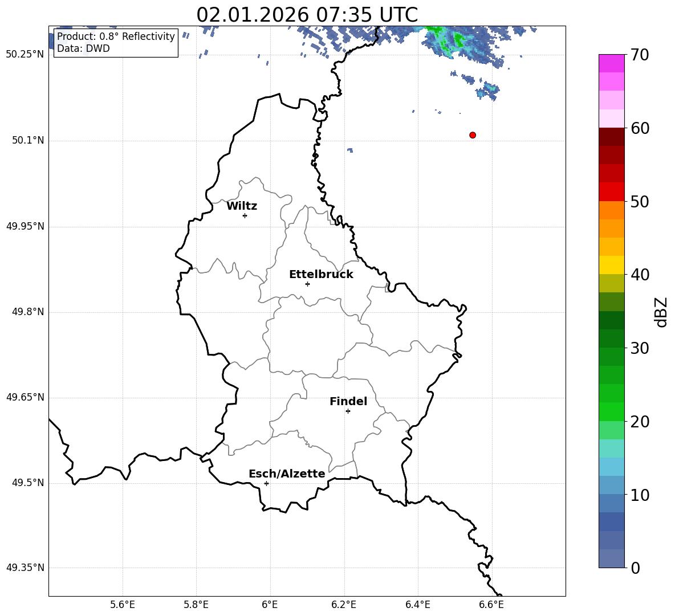This screenshot has width=675, height=616.
Task: Click the yellow colorbar swatch above 40
Action: (x=612, y=265)
